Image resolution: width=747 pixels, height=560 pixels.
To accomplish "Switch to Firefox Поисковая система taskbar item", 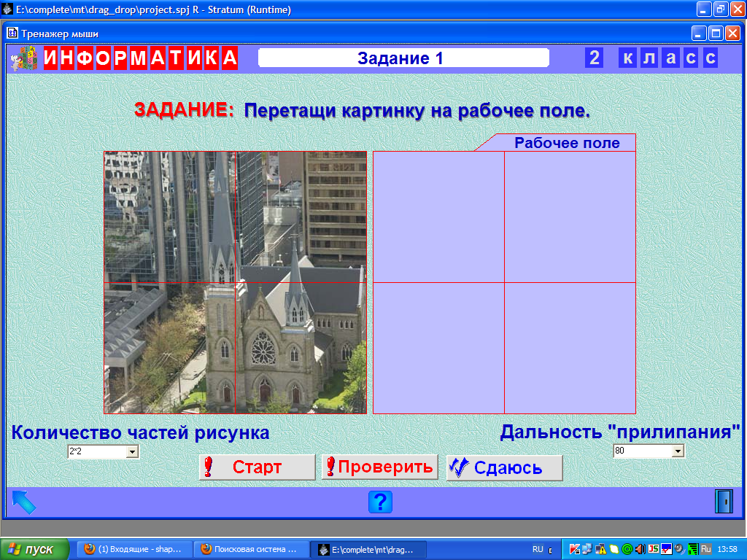I will [x=252, y=550].
